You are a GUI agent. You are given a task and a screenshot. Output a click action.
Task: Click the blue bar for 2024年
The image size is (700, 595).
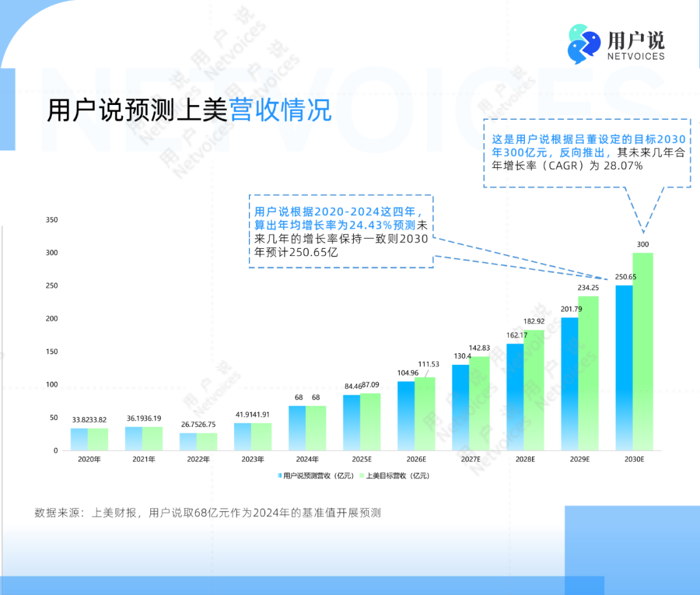(297, 428)
